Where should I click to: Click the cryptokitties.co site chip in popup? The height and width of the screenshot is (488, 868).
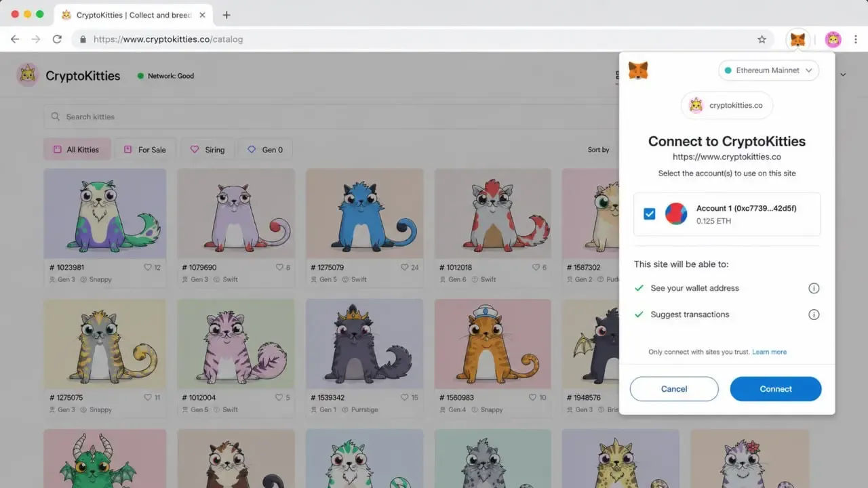[726, 105]
